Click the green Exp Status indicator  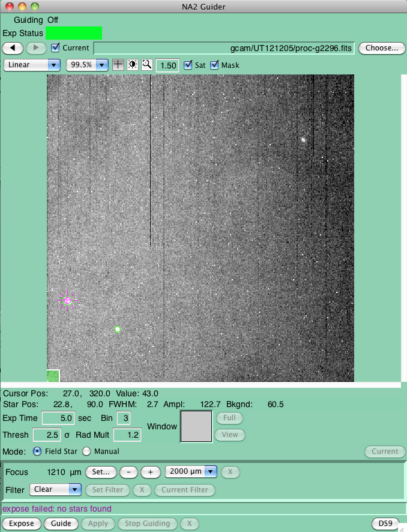pyautogui.click(x=74, y=33)
